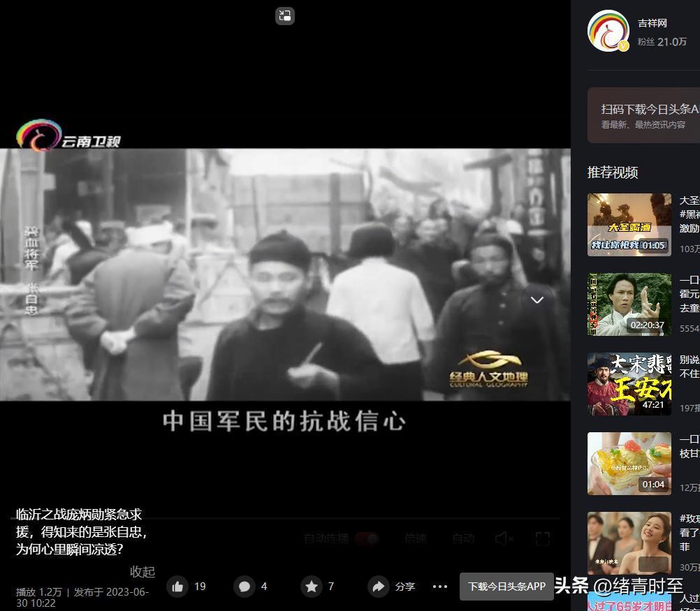Unmute the video with the speaker icon
The width and height of the screenshot is (700, 611).
(504, 538)
